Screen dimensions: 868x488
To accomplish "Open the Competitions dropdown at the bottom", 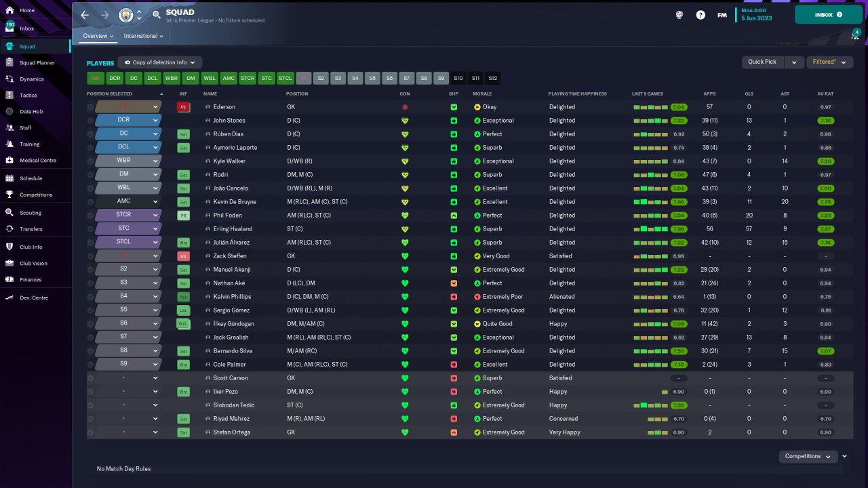I will point(808,456).
